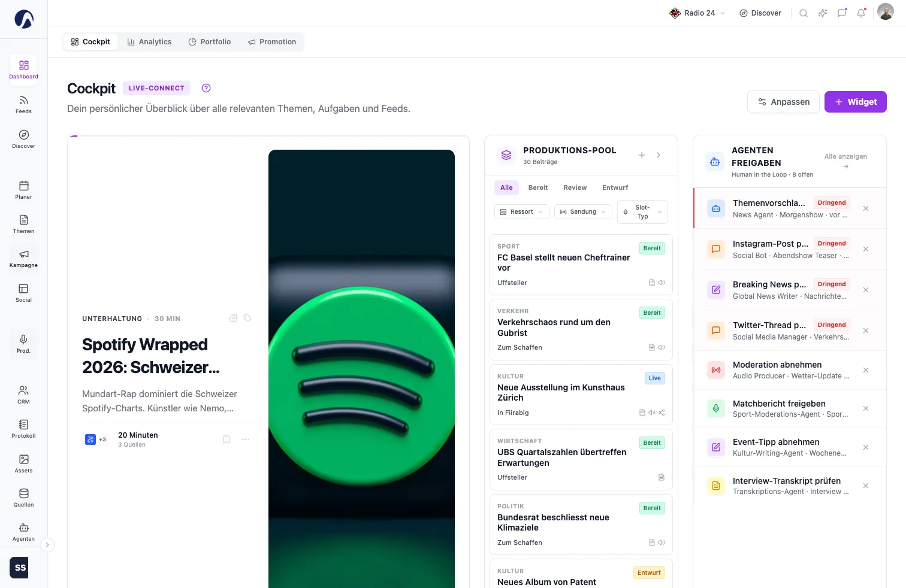Select Dashboard in the sidebar

24,69
